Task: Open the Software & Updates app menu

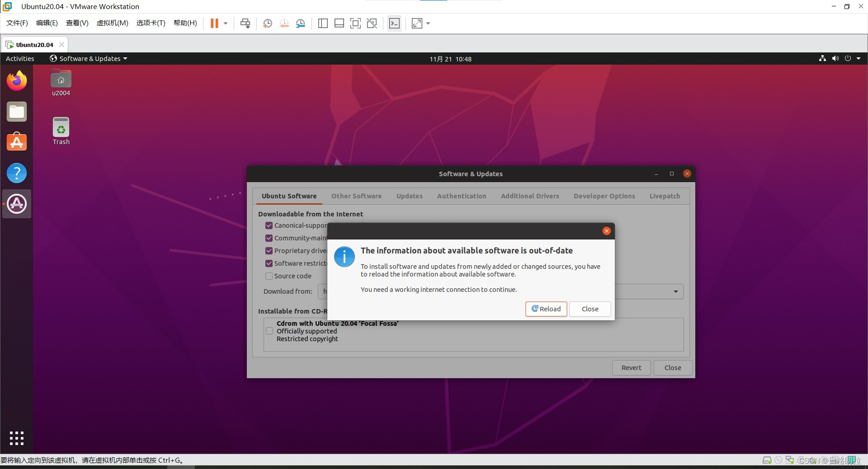Action: pos(89,59)
